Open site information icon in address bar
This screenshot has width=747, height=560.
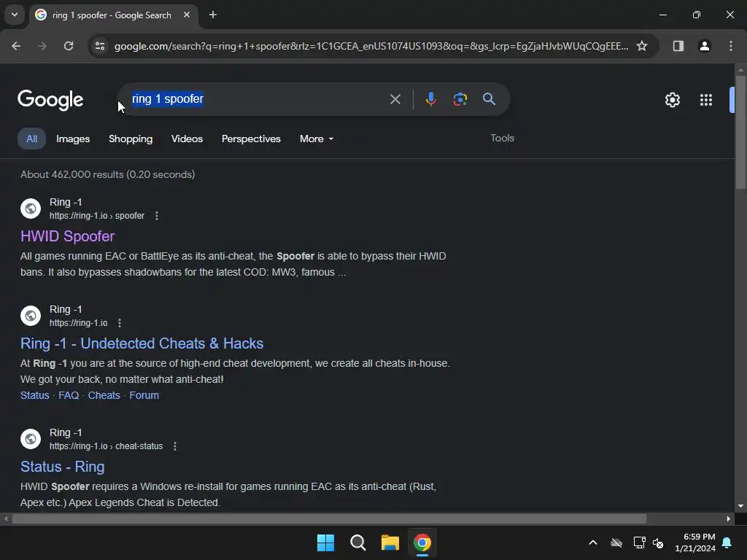click(x=100, y=46)
